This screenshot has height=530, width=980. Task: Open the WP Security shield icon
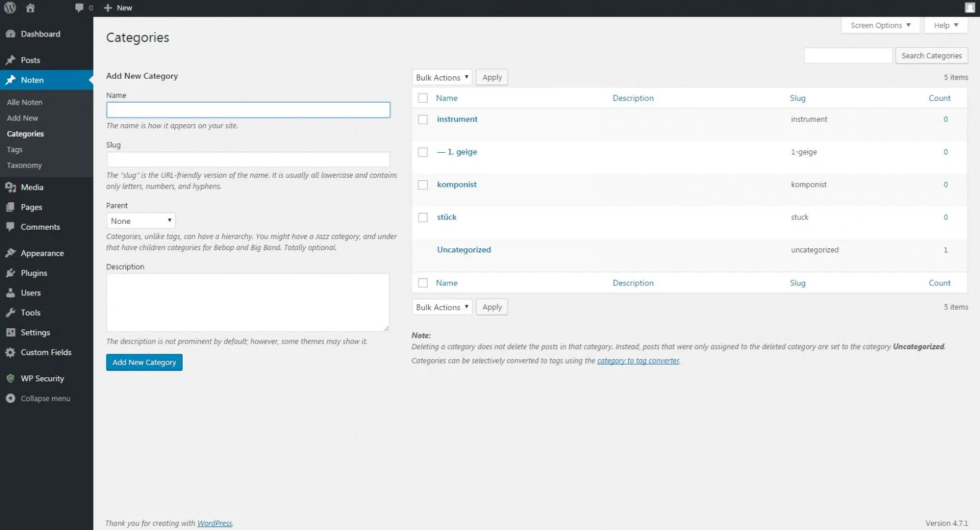tap(10, 378)
